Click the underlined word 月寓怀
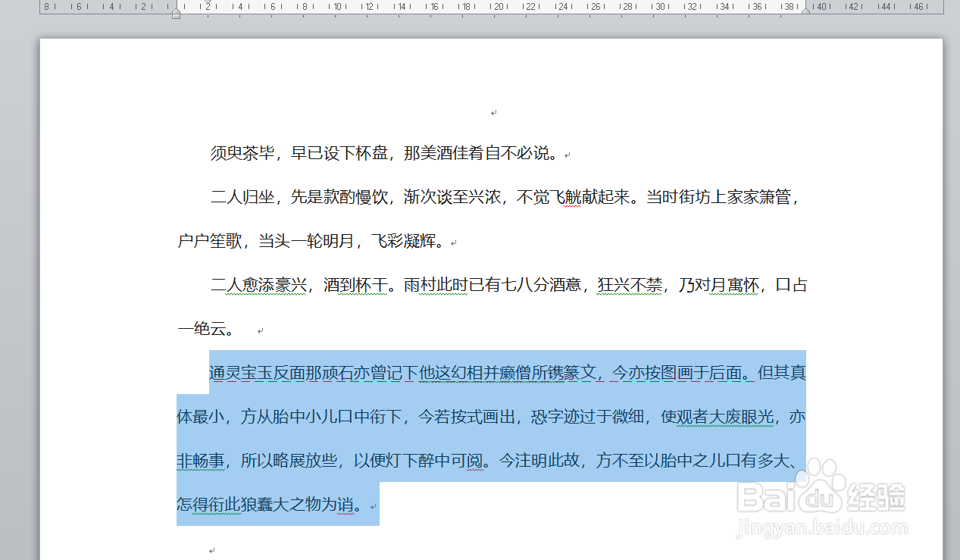 coord(733,285)
